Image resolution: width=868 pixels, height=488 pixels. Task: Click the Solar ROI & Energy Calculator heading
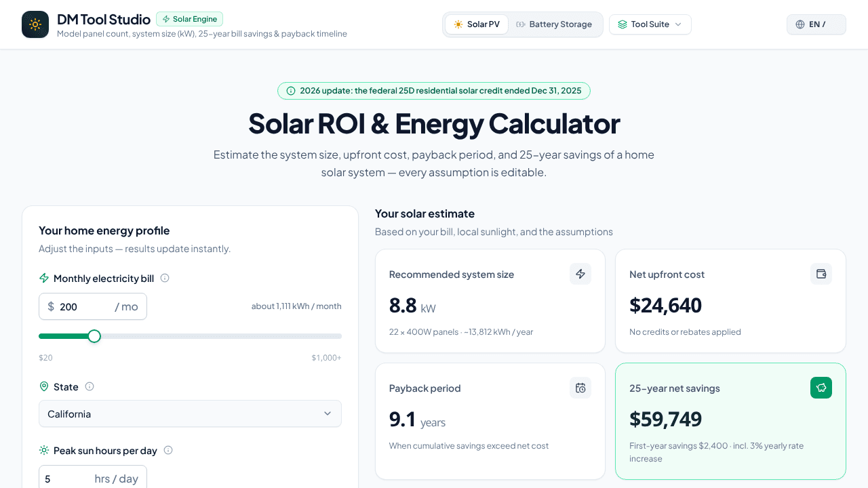[434, 124]
